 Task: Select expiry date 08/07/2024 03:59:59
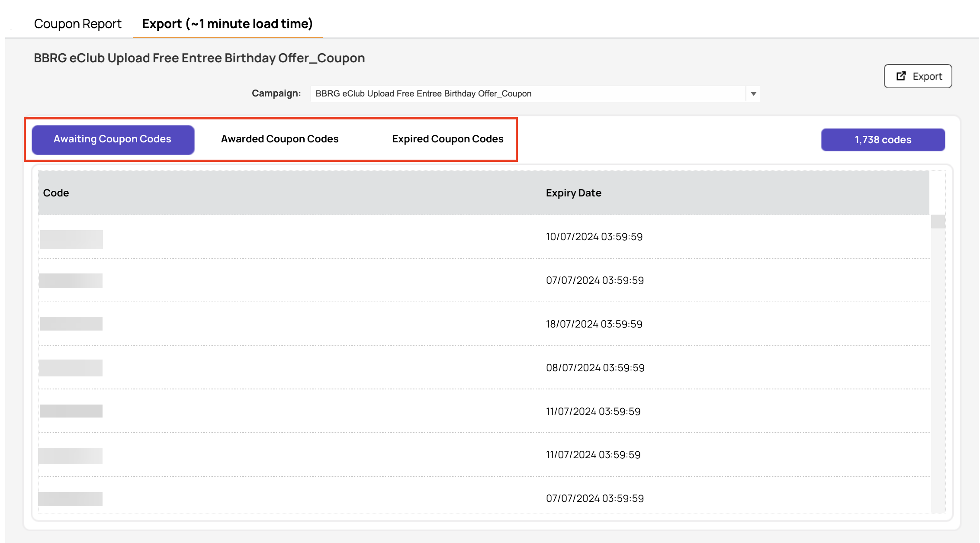pos(595,368)
